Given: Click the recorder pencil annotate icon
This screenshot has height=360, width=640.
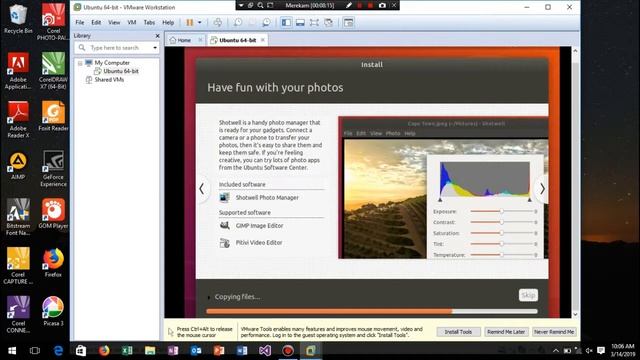Looking at the screenshot, I should point(349,5).
